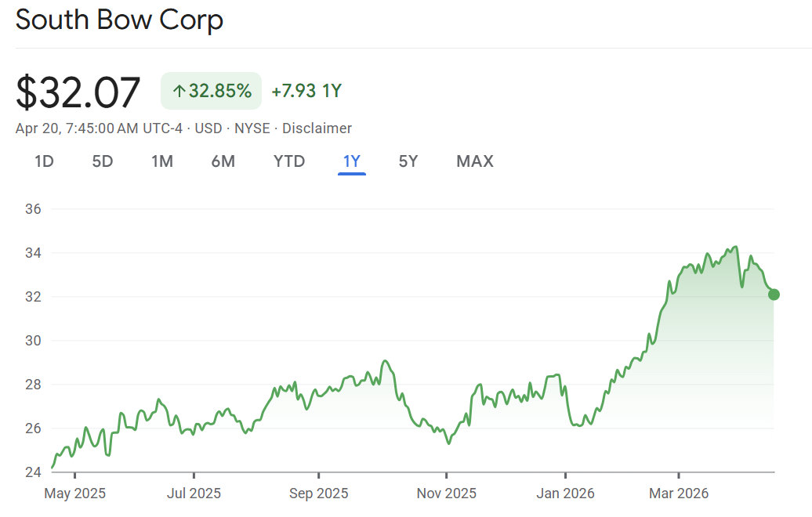
Task: Switch chart to 6M range
Action: (223, 161)
